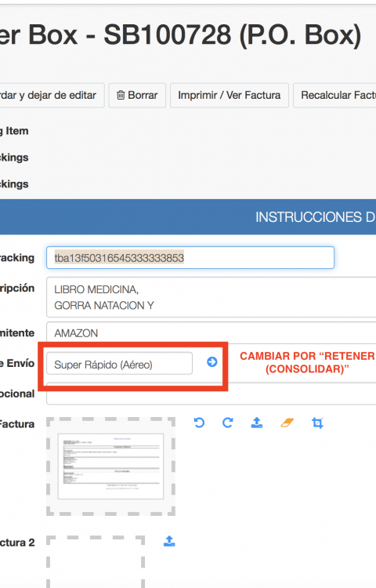Focus the tracking number field
376x588 pixels.
pyautogui.click(x=190, y=258)
